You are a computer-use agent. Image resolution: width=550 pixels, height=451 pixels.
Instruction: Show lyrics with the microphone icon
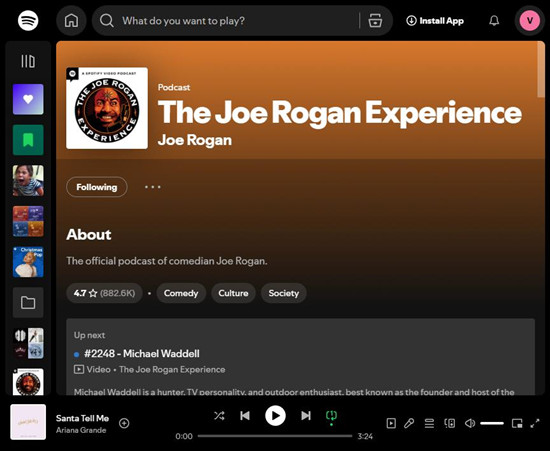point(409,423)
